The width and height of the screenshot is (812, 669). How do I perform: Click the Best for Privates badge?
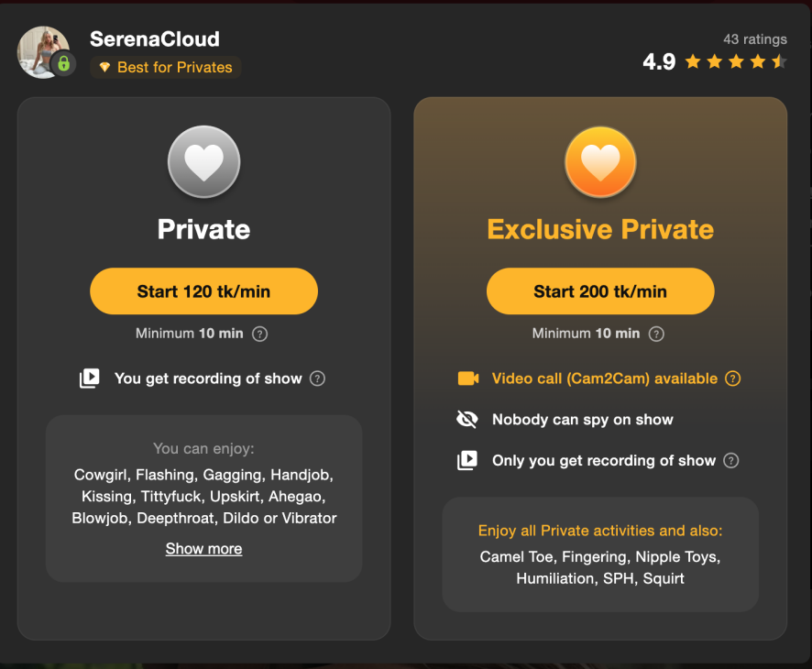(166, 67)
